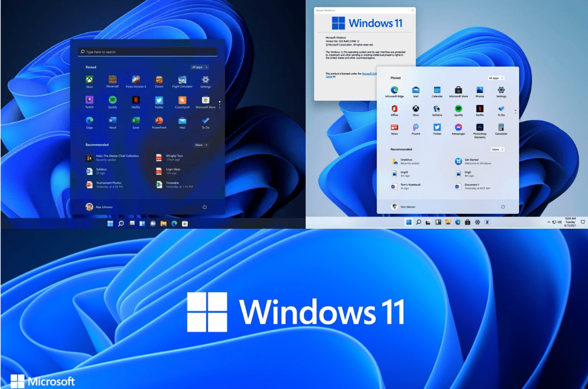The width and height of the screenshot is (588, 389).
Task: Click power button in light Start menu
Action: point(503,206)
